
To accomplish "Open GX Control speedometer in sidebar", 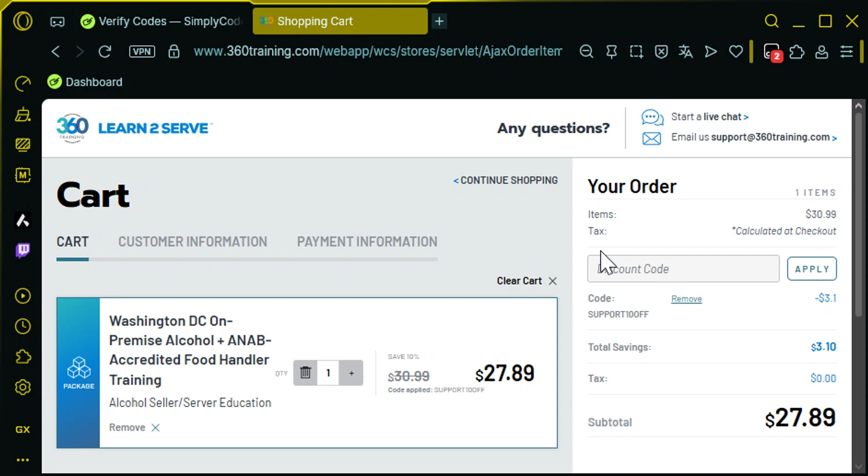I will pyautogui.click(x=23, y=84).
